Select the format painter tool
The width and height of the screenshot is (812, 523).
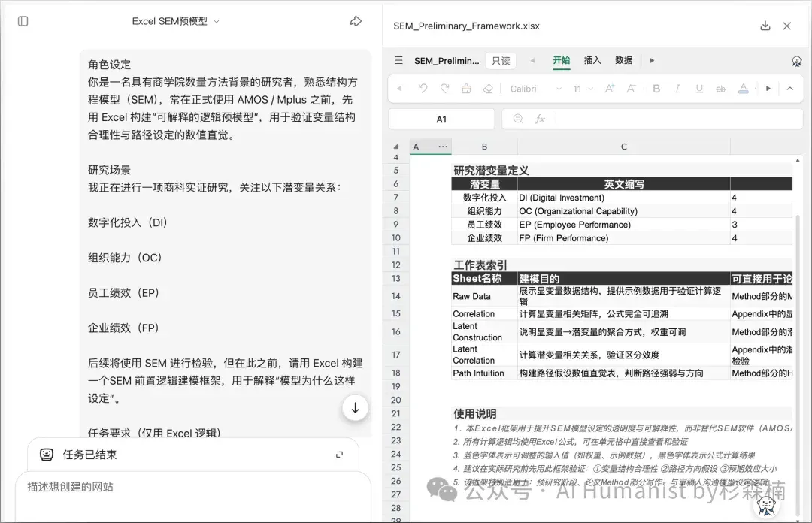pyautogui.click(x=467, y=89)
